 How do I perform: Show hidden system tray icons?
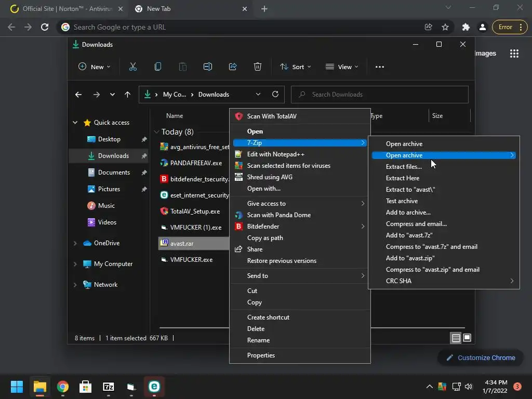tap(429, 387)
